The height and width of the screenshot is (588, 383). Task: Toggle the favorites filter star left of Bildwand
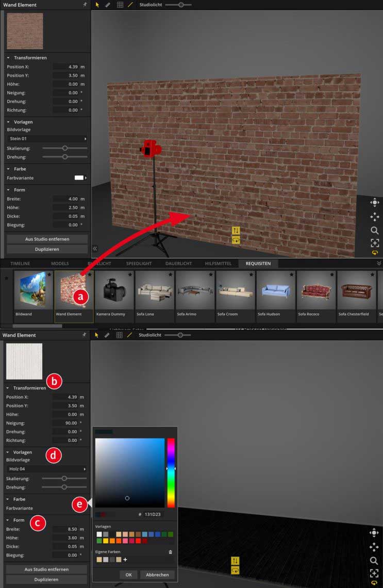6,278
